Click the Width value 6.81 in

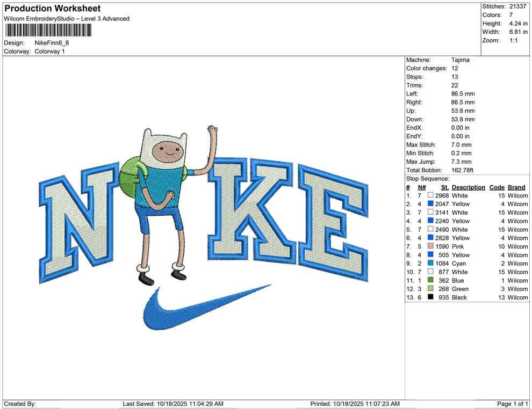tap(518, 32)
